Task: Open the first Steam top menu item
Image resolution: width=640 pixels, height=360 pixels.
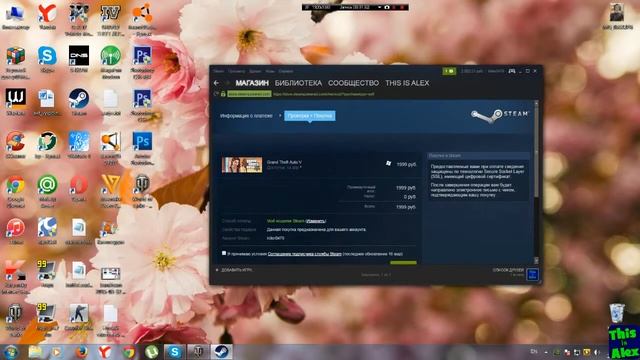Action: [x=219, y=71]
